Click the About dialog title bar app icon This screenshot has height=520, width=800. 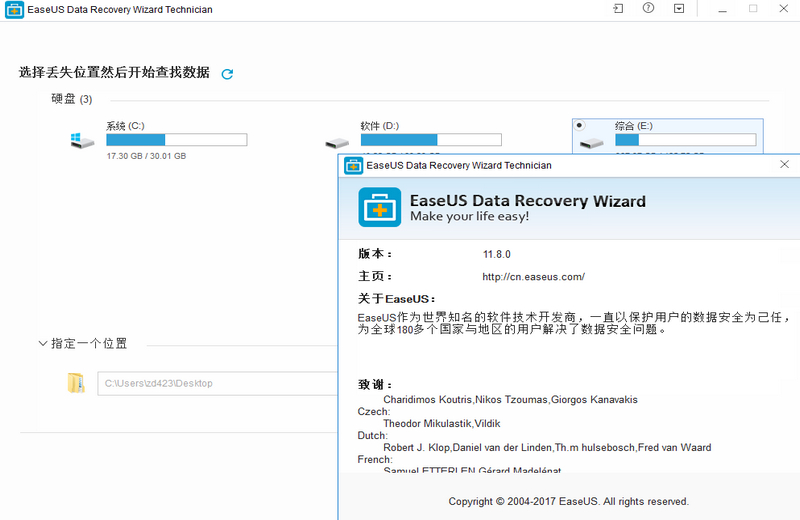(353, 165)
